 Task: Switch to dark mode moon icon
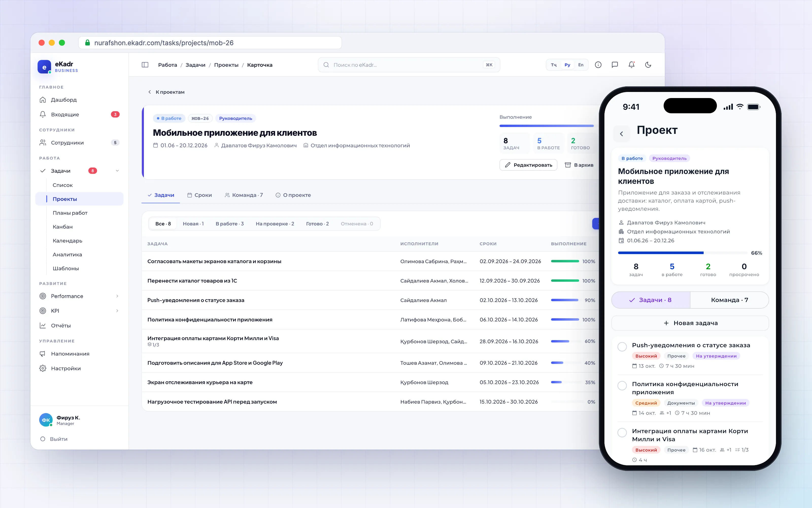648,65
